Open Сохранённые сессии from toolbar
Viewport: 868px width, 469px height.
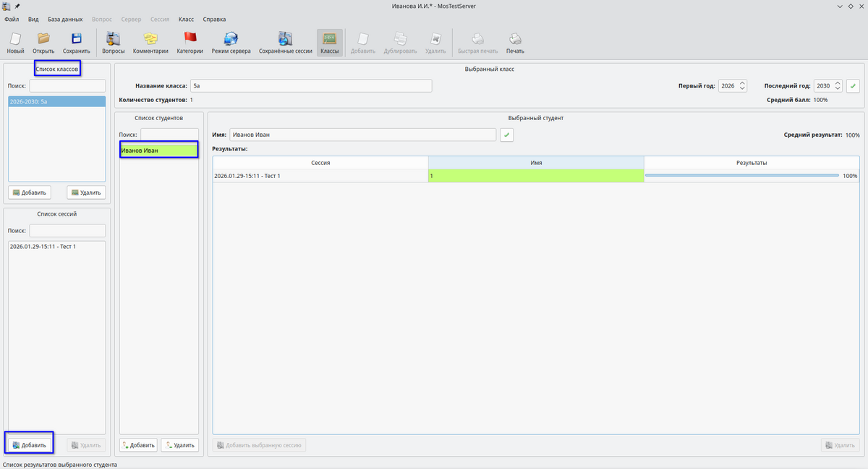pos(285,43)
